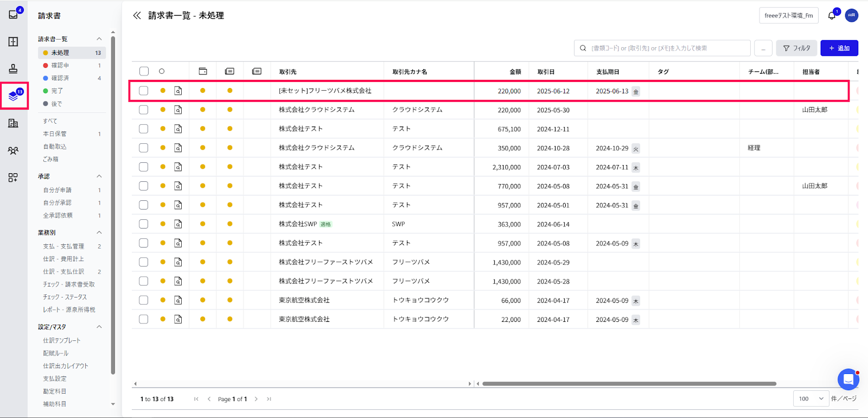868x418 pixels.
Task: Click the horizontal table scrollbar
Action: 629,384
